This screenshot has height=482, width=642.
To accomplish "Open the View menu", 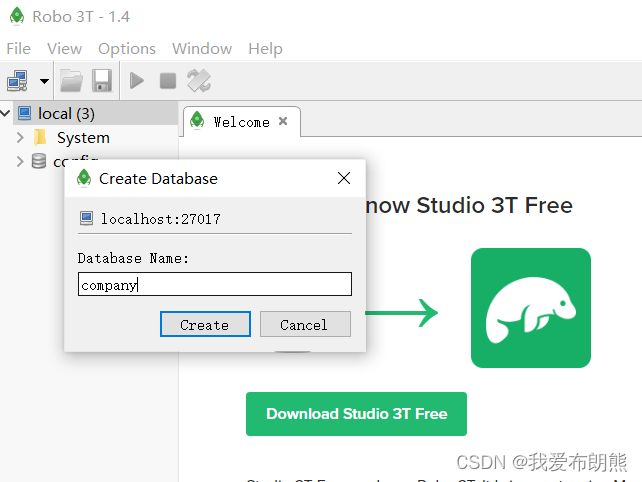I will coord(64,48).
